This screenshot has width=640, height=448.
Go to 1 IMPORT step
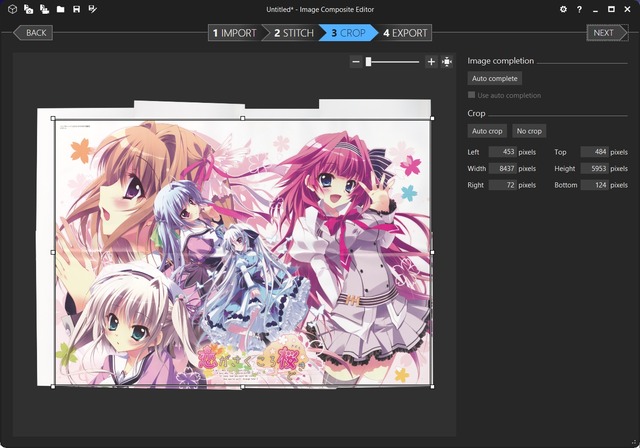tap(234, 33)
